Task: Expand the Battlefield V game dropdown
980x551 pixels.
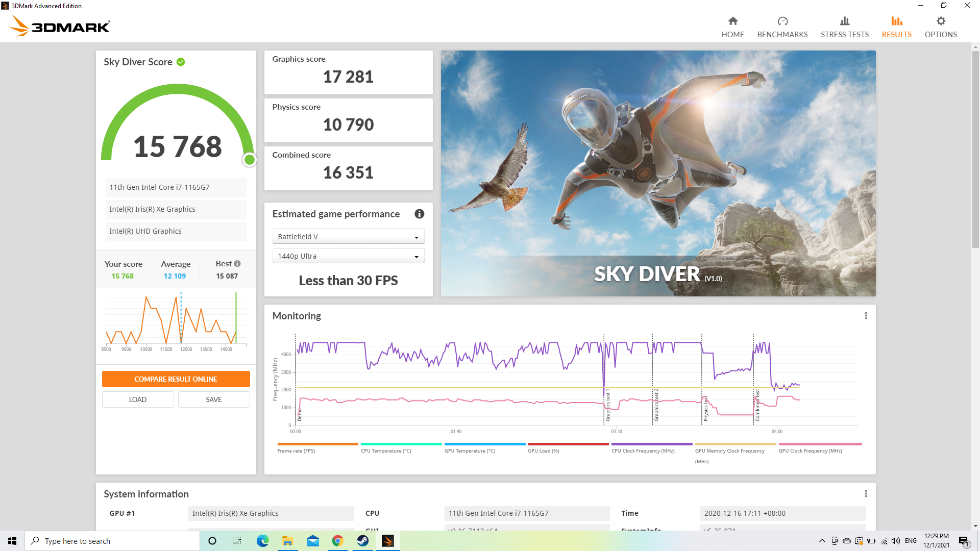Action: click(x=348, y=237)
